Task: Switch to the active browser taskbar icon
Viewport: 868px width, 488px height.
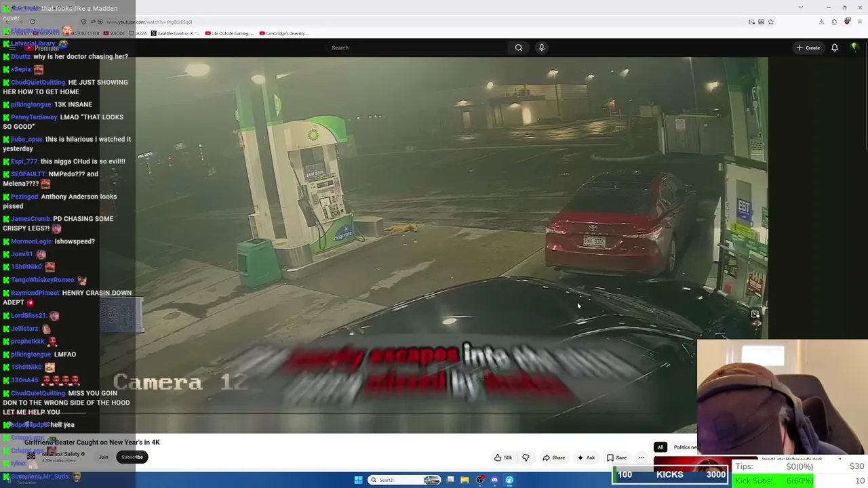Action: [509, 480]
